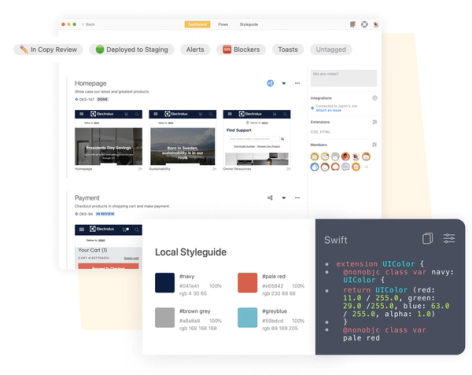Click the 'Homepage' section title
The height and width of the screenshot is (375, 472).
(90, 83)
